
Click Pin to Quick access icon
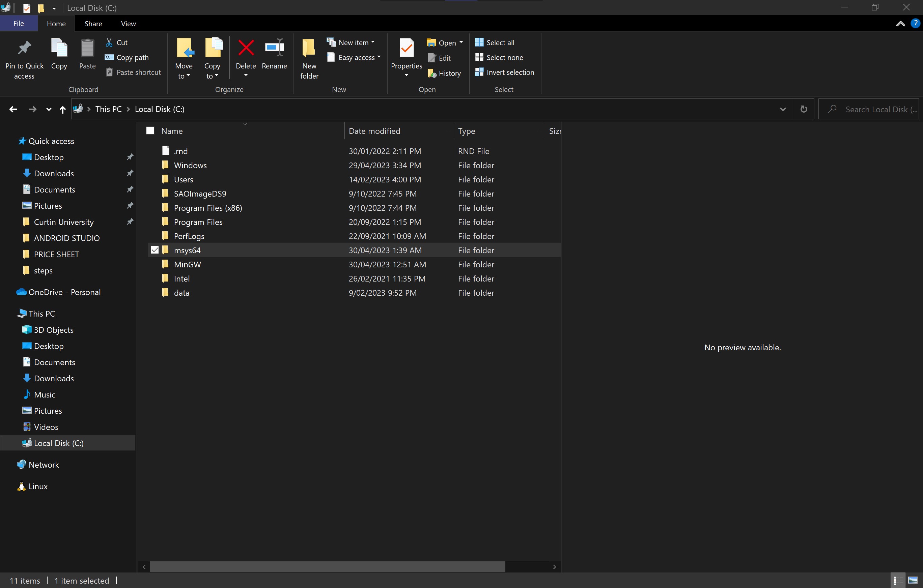(24, 48)
